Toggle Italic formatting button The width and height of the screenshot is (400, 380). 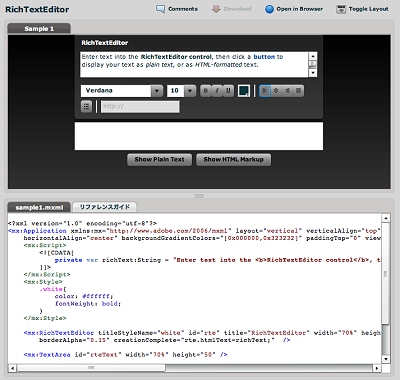(x=217, y=91)
